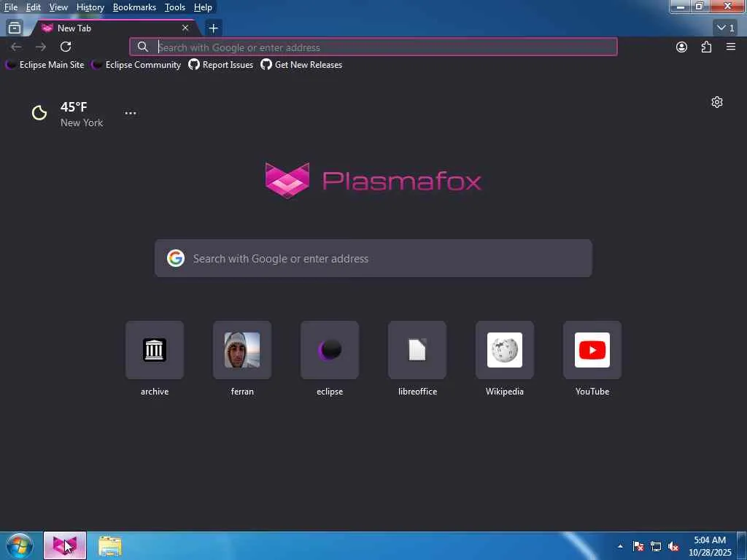Open the weather widget options ellipsis
The height and width of the screenshot is (560, 747).
pyautogui.click(x=131, y=113)
